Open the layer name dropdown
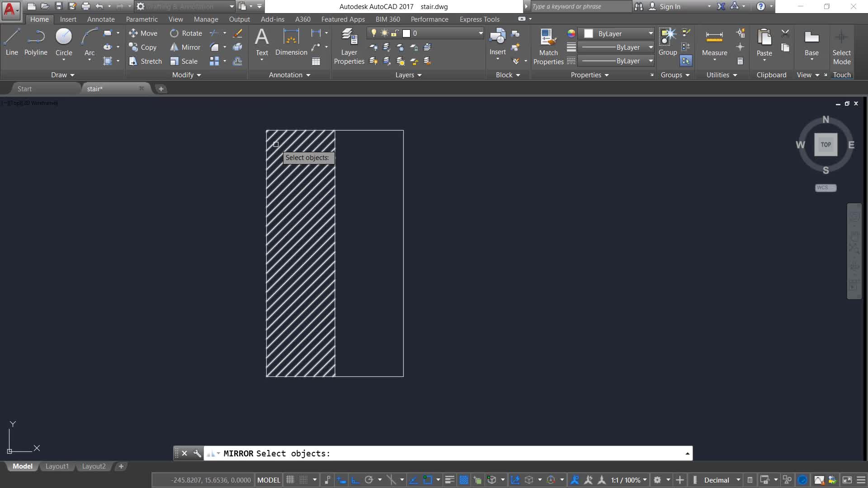Screen dimensions: 868x488 480,33
